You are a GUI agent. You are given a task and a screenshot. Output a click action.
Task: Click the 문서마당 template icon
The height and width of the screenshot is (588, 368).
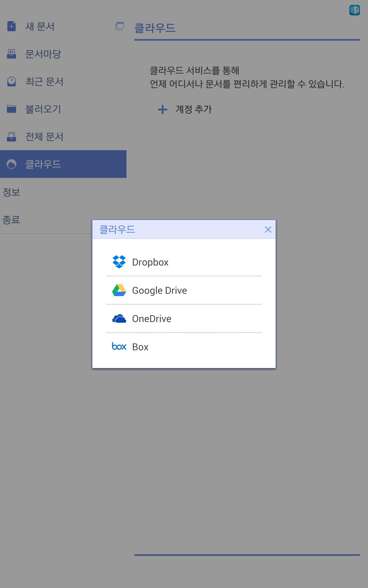[x=11, y=54]
